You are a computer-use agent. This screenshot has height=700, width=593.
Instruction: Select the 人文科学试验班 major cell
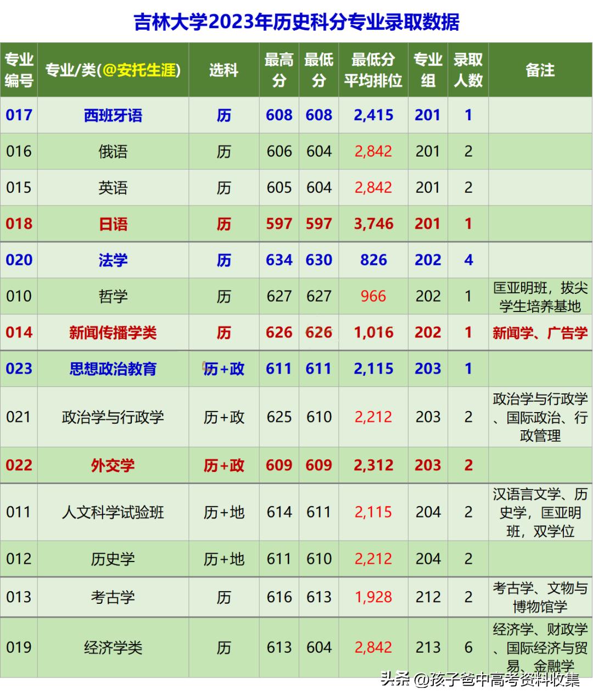pos(113,513)
